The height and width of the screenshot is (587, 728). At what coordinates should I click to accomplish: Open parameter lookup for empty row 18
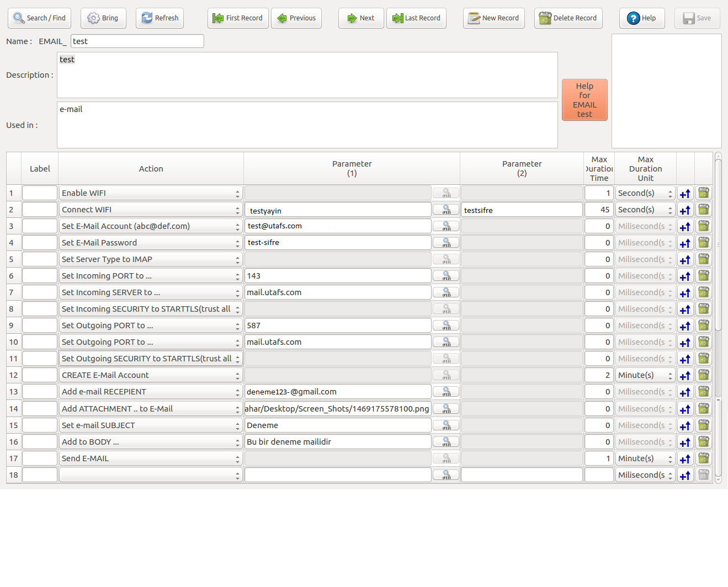tap(446, 475)
